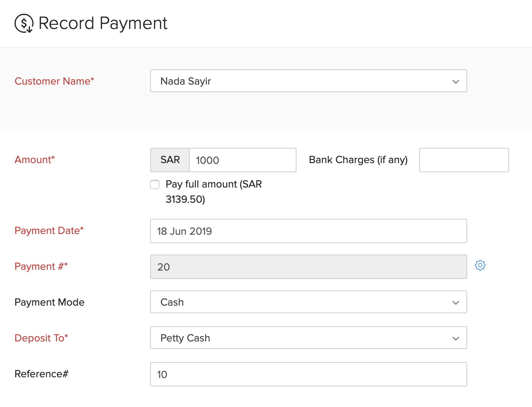Click the Record Payment dollar icon
This screenshot has height=407, width=532.
coord(24,23)
